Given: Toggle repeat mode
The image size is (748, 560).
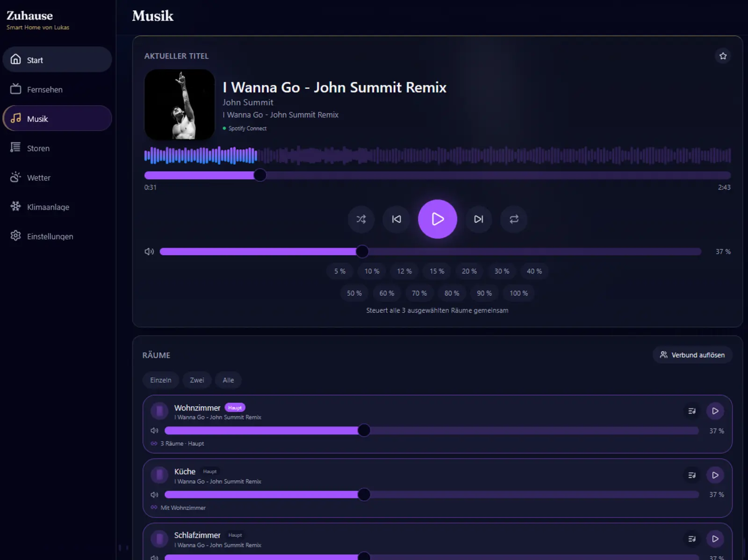Looking at the screenshot, I should [514, 219].
